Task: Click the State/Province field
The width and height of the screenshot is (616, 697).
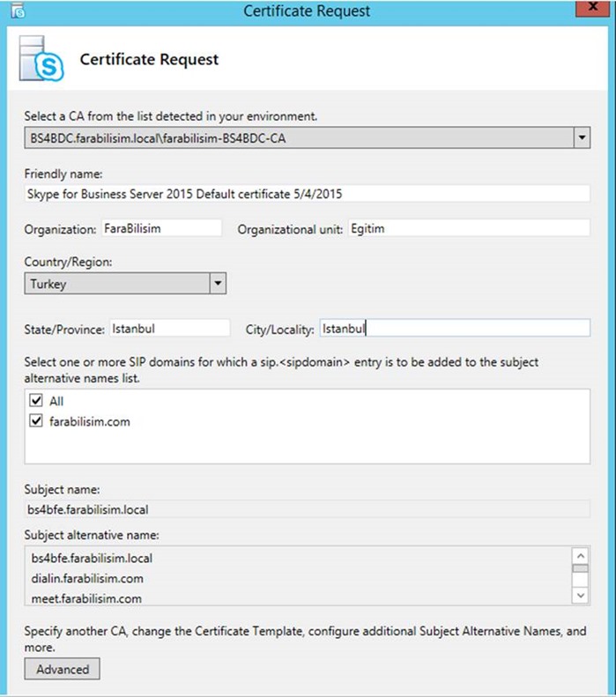Action: click(x=170, y=329)
